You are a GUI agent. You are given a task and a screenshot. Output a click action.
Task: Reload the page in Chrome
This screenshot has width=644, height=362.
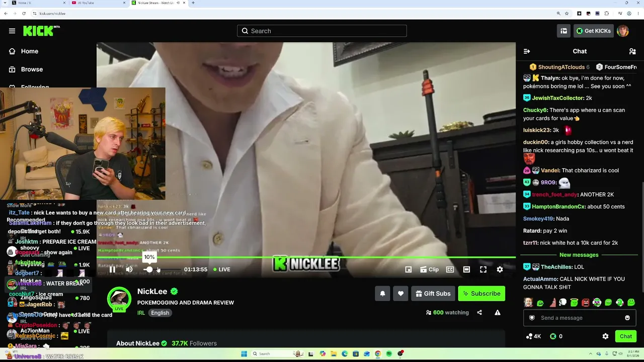click(24, 14)
